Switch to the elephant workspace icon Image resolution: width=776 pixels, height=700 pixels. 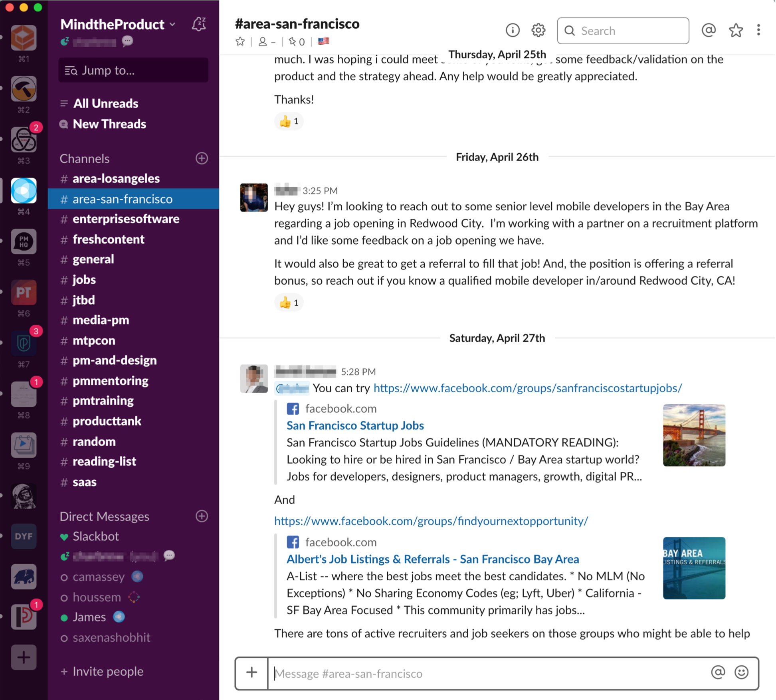[x=24, y=577]
